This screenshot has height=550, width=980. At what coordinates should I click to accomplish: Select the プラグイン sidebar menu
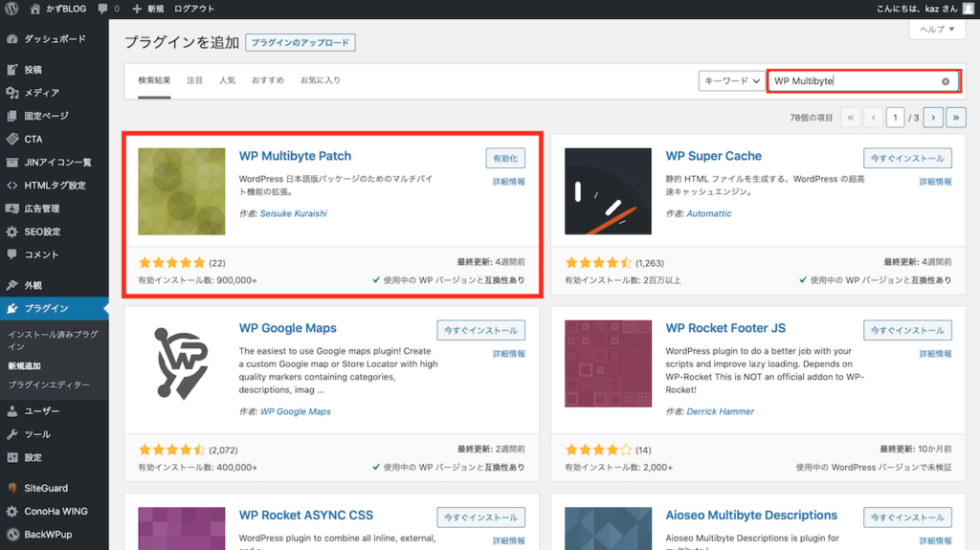pyautogui.click(x=55, y=308)
